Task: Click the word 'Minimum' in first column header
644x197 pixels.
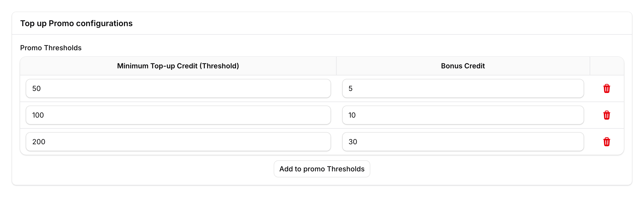Action: 133,66
